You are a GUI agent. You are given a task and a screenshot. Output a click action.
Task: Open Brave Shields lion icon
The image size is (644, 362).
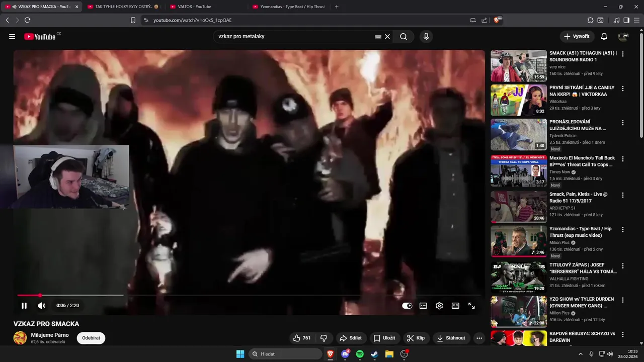tap(497, 20)
